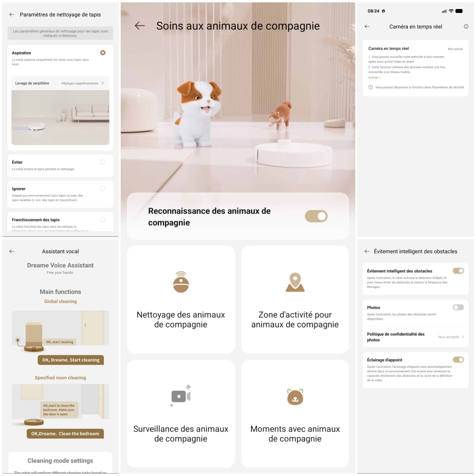The height and width of the screenshot is (476, 476).
Task: Tap the mop lifting preview image
Action: coord(60,118)
